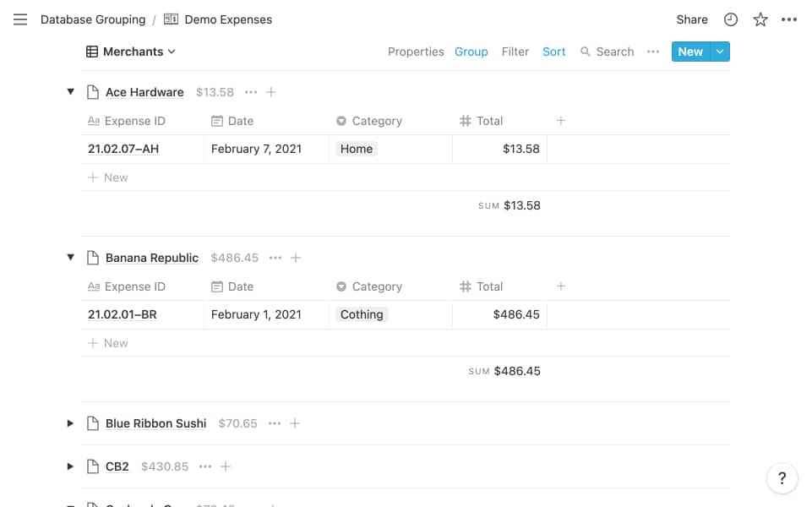Collapse the Ace Hardware group
The image size is (812, 507).
(x=70, y=92)
